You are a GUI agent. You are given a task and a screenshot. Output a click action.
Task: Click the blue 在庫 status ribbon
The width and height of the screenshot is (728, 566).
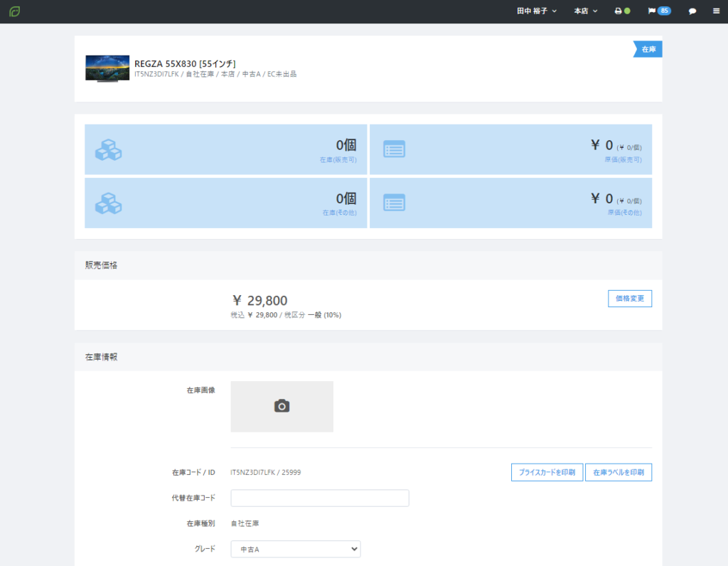(648, 49)
